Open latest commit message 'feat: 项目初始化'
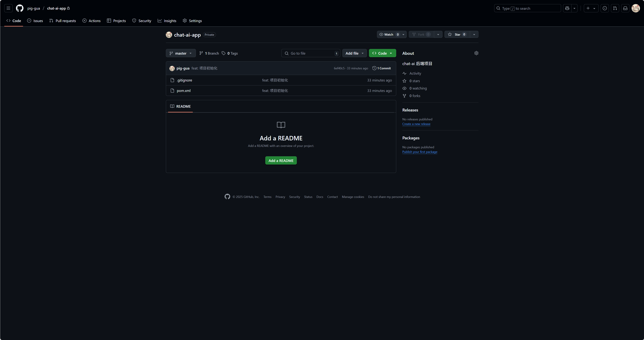Viewport: 644px width, 340px height. coord(204,68)
